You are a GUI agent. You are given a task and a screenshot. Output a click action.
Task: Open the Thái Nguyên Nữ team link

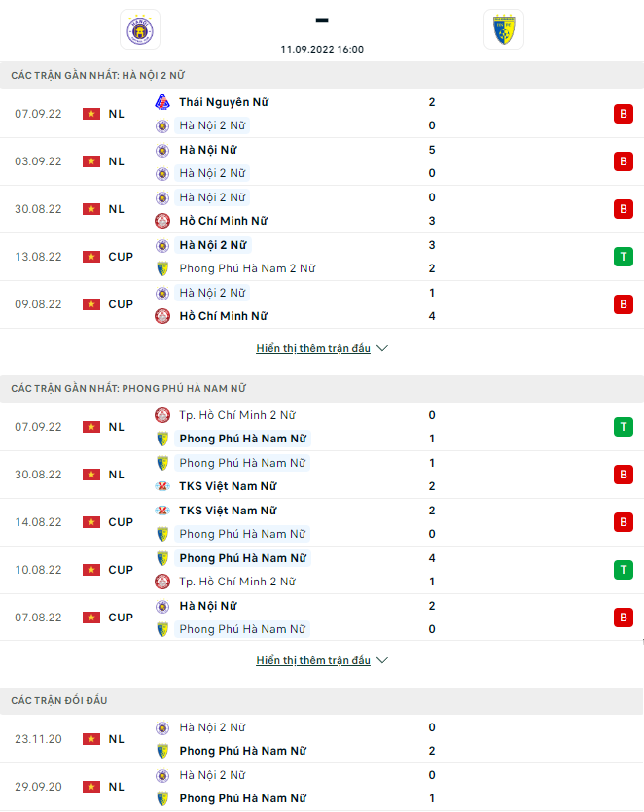point(224,102)
